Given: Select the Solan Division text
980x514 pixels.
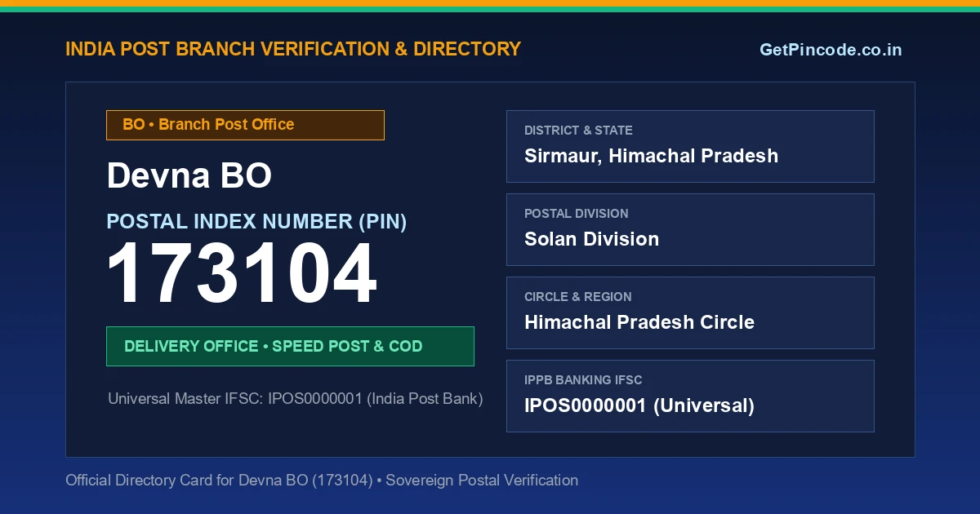Looking at the screenshot, I should pos(591,239).
